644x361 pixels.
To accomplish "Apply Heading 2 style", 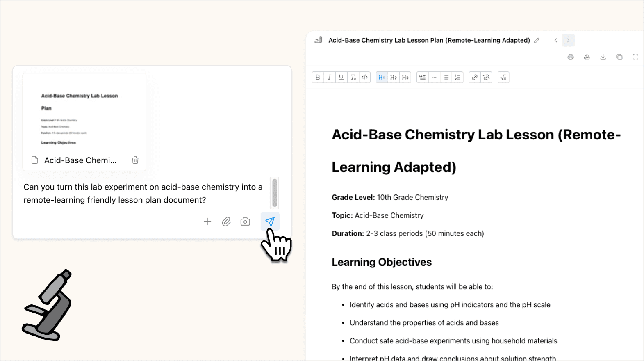I will point(394,77).
